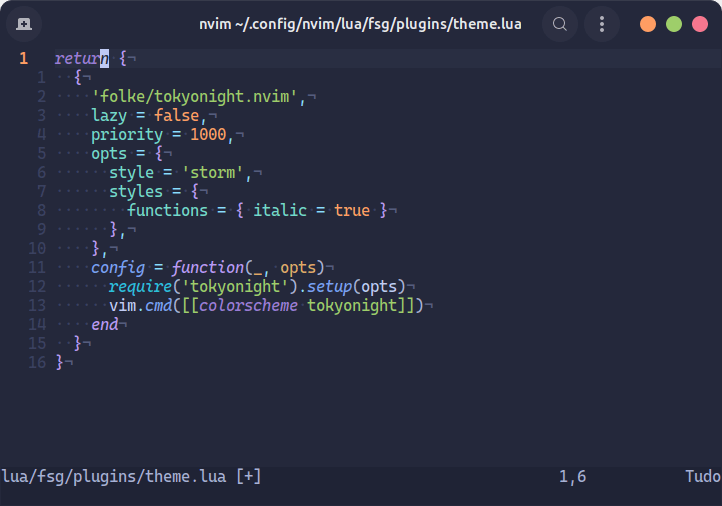The height and width of the screenshot is (506, 722).
Task: Maximize the window with the green button
Action: (674, 24)
